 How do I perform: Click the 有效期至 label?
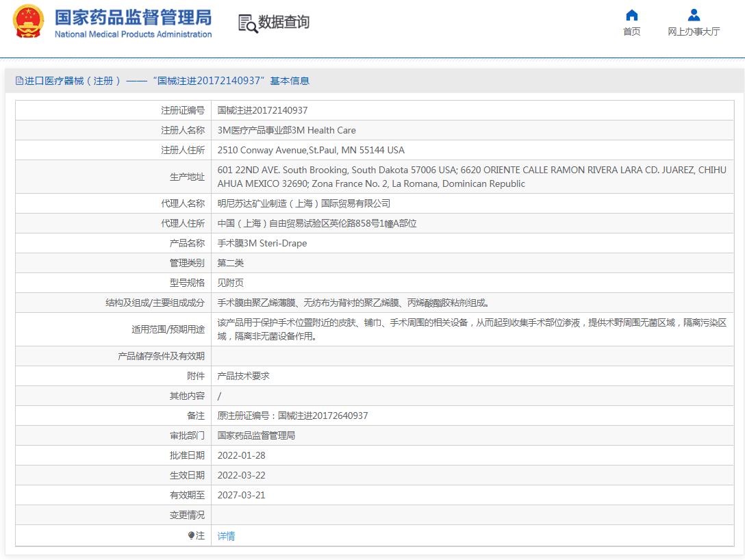tap(187, 496)
